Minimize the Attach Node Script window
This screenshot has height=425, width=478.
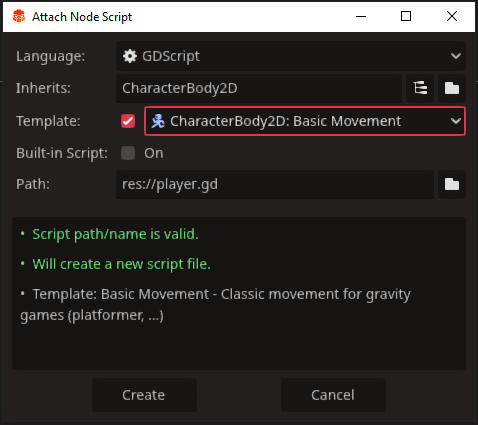pyautogui.click(x=361, y=16)
